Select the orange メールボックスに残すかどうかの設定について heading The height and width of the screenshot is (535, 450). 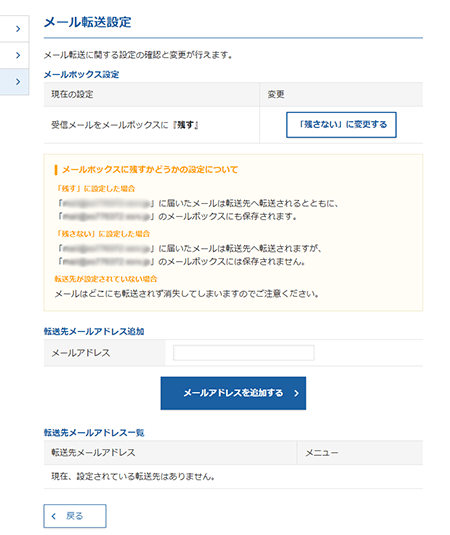click(x=150, y=170)
